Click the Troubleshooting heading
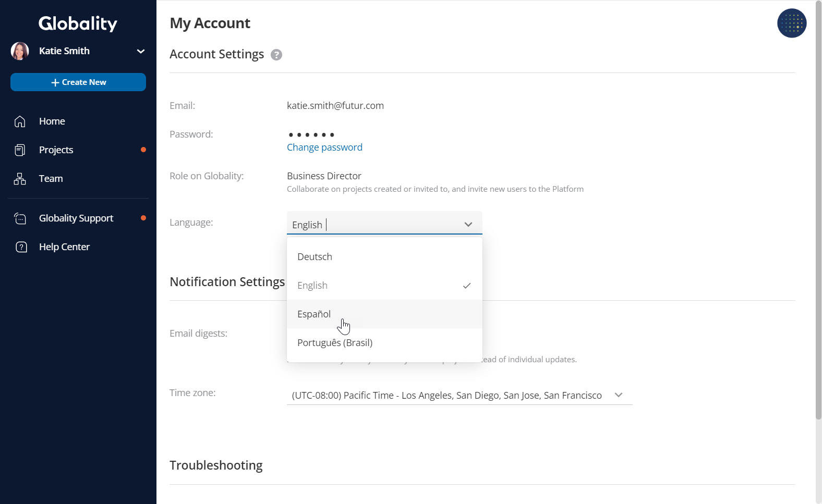The width and height of the screenshot is (822, 504). click(216, 465)
